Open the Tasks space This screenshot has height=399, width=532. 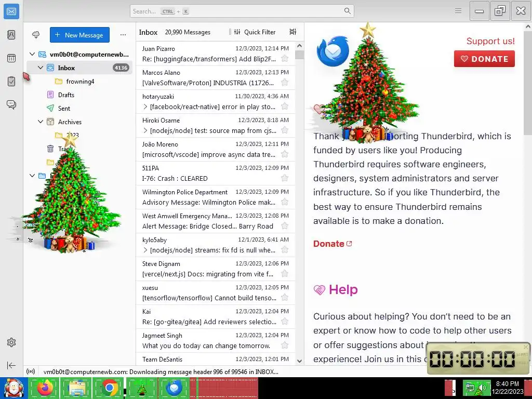tap(11, 82)
